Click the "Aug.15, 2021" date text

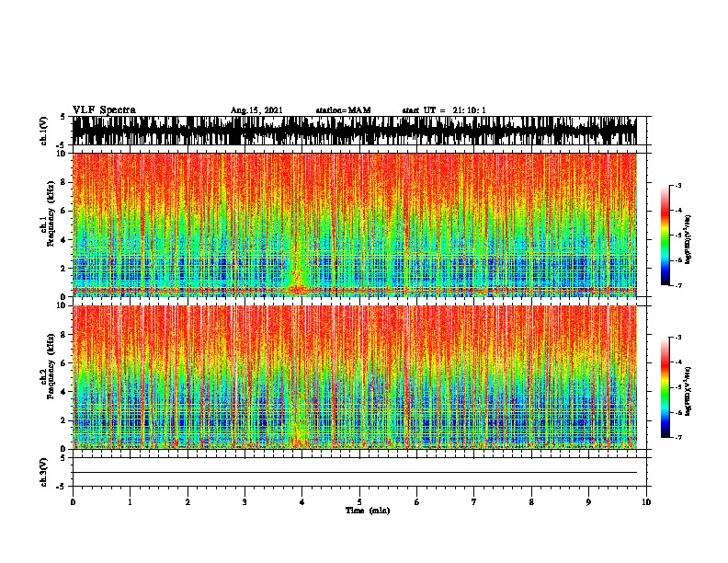click(256, 110)
